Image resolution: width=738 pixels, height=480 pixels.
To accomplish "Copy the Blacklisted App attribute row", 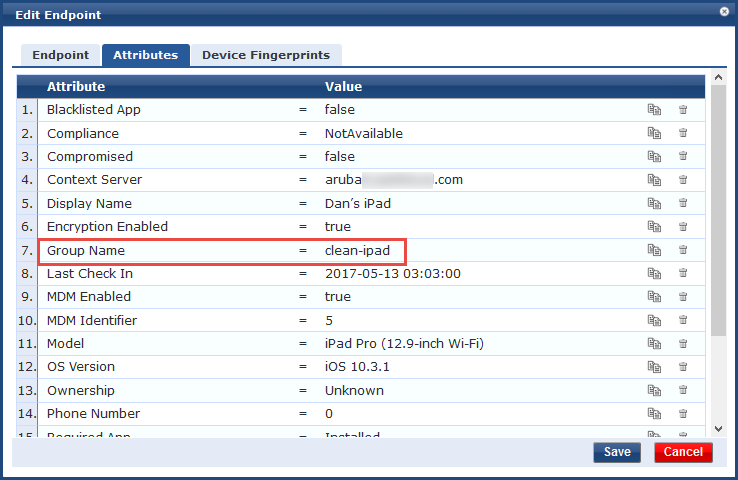I will pos(654,110).
